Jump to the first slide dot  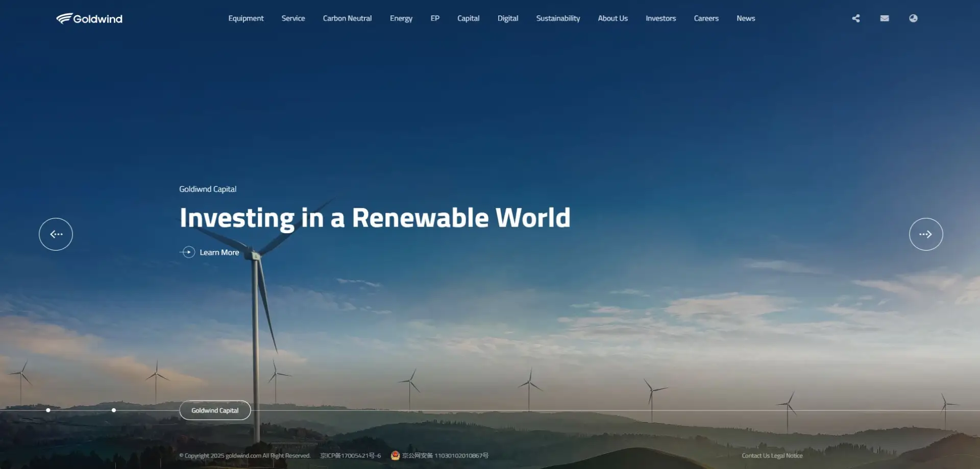pyautogui.click(x=48, y=410)
